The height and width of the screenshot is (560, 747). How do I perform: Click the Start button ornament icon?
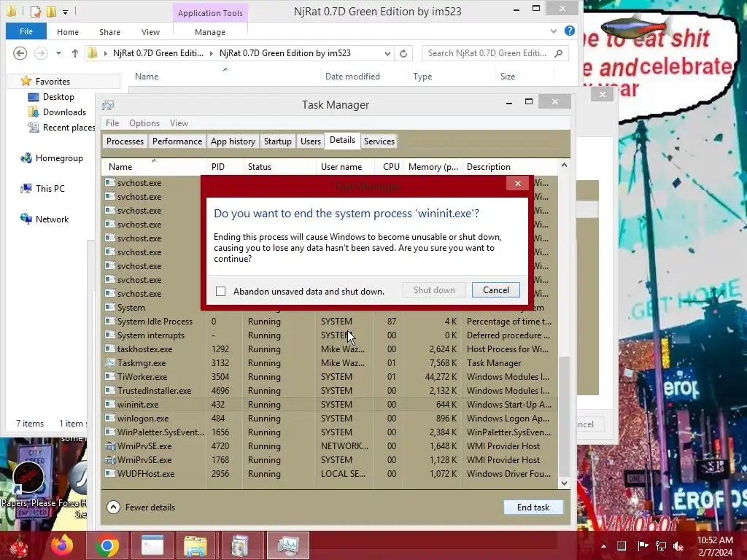[x=19, y=545]
